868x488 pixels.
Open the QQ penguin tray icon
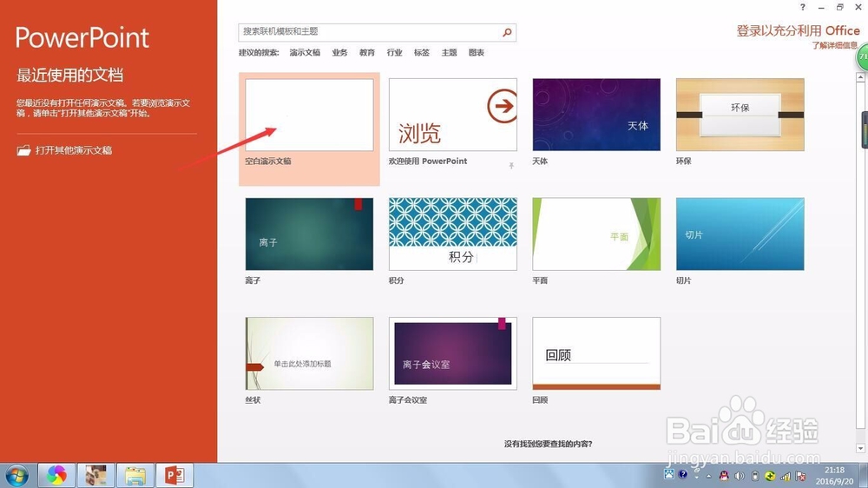pos(724,476)
